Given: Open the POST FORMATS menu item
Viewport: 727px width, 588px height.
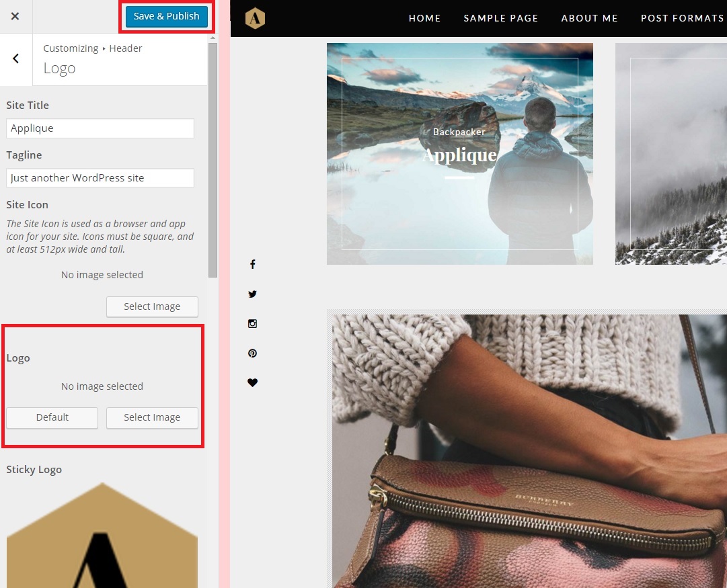Looking at the screenshot, I should pos(682,18).
